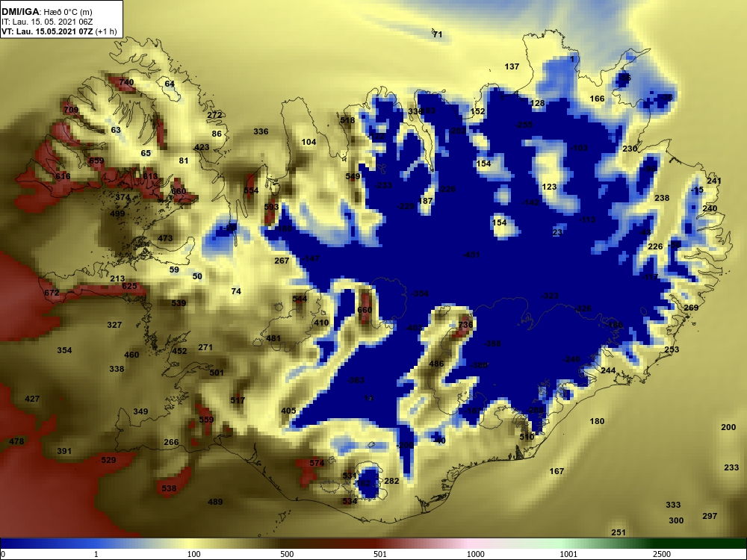Click the map value '423'
This screenshot has height=560, width=747.
(x=202, y=147)
